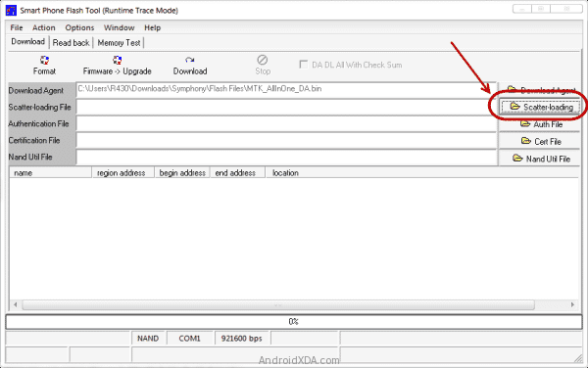Switch to the Read back tab
This screenshot has height=368, width=588.
71,43
